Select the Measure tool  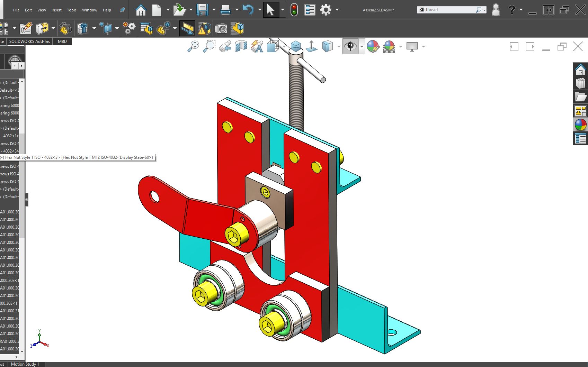pos(187,28)
